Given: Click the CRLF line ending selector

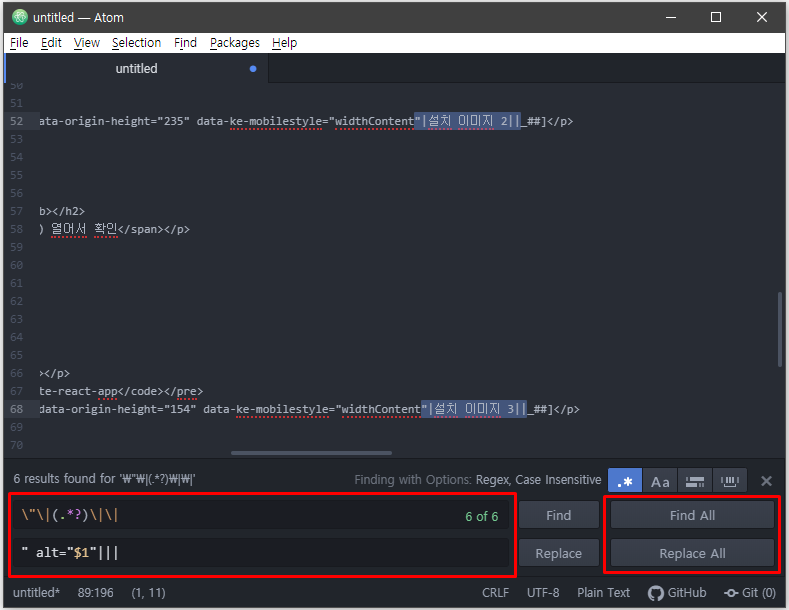Looking at the screenshot, I should [x=495, y=593].
